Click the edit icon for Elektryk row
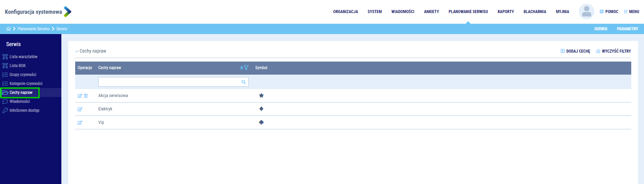Screen dimensions: 644x184 click(x=80, y=109)
